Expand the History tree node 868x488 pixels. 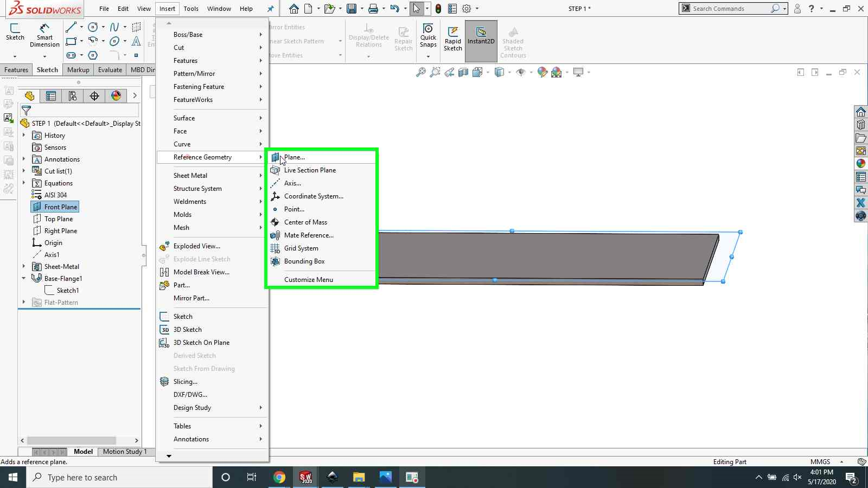point(23,136)
